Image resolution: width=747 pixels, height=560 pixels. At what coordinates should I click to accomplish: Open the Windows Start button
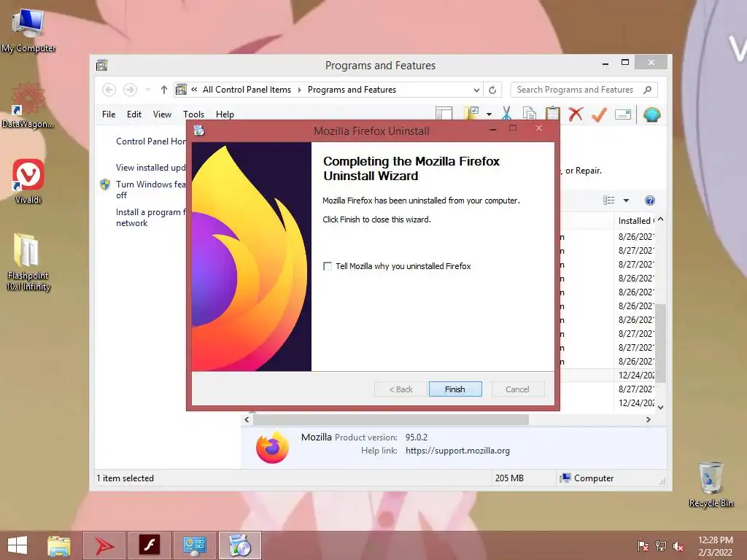[18, 545]
